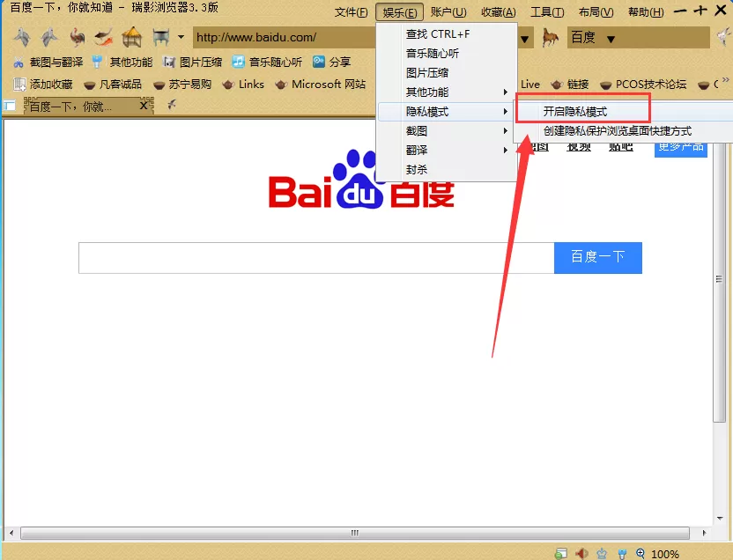This screenshot has height=560, width=733.
Task: Click the 百度一下 search button
Action: [598, 258]
